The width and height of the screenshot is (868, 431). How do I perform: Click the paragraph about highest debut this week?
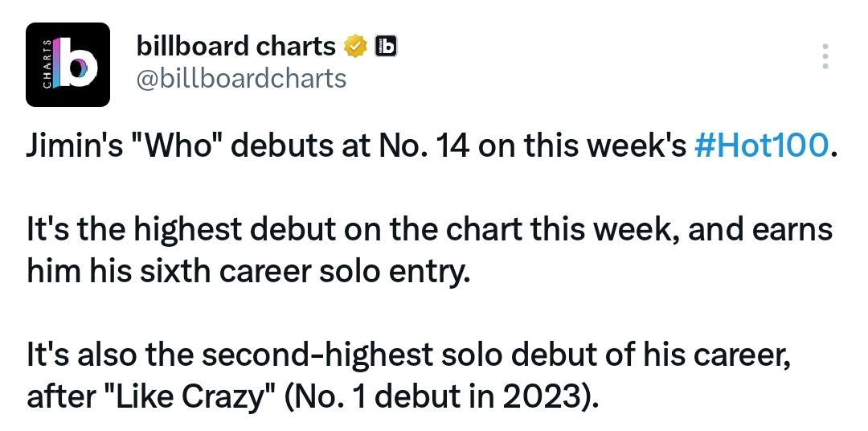pos(429,250)
